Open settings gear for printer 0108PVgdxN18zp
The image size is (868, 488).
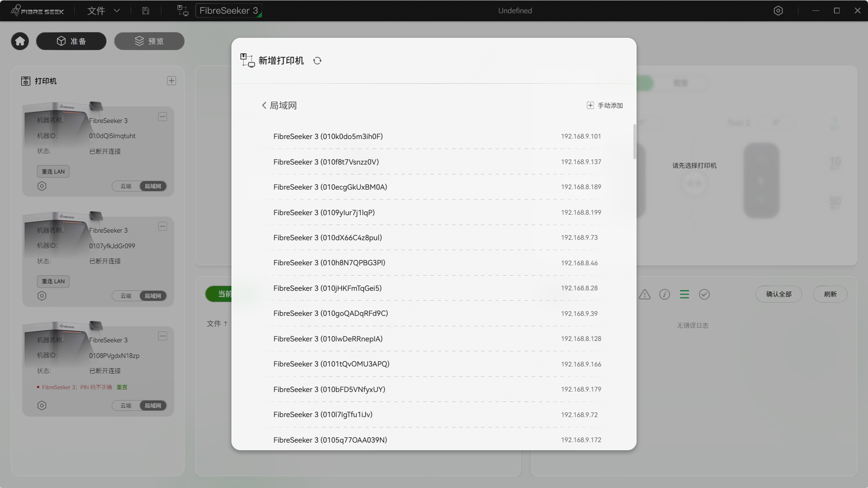42,405
